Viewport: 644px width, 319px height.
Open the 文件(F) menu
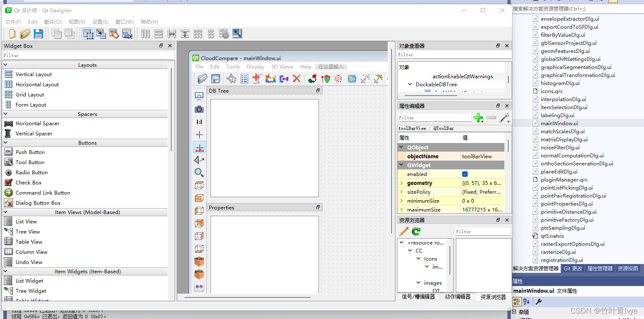pyautogui.click(x=13, y=22)
